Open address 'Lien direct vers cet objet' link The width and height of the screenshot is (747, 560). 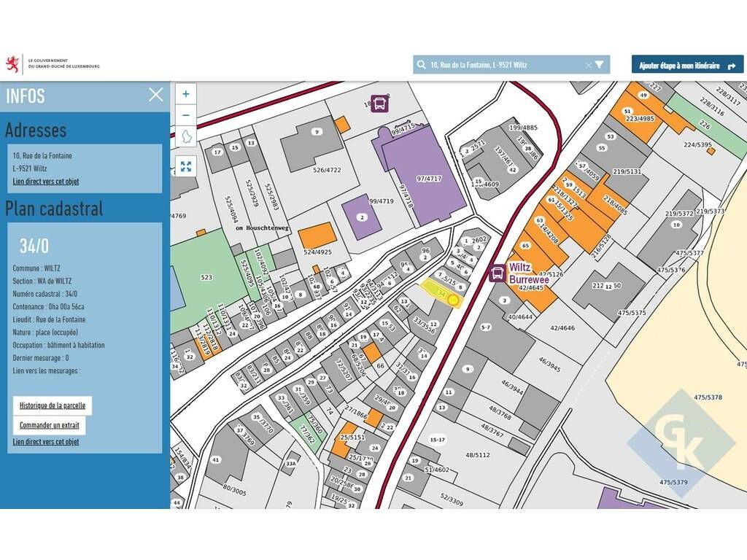[x=46, y=181]
